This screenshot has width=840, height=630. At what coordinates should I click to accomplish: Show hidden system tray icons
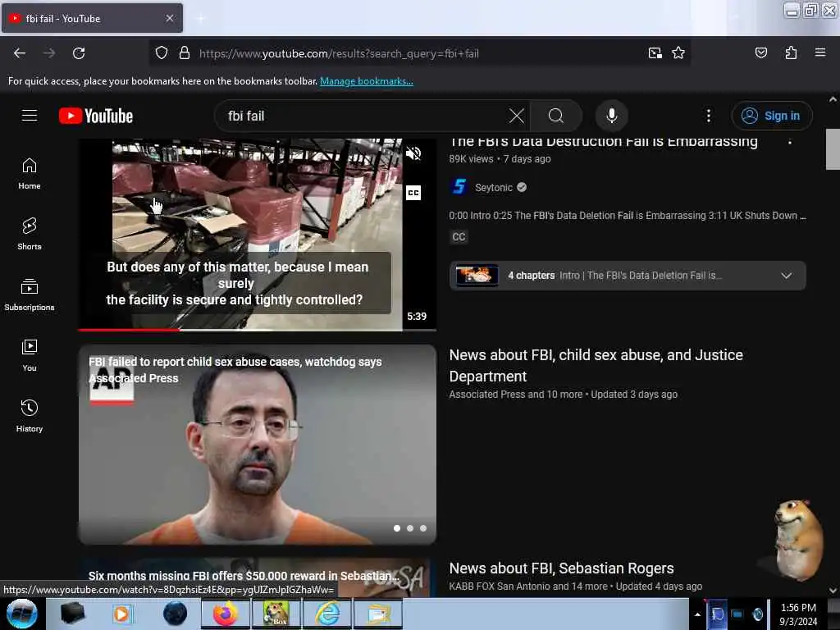pos(697,614)
